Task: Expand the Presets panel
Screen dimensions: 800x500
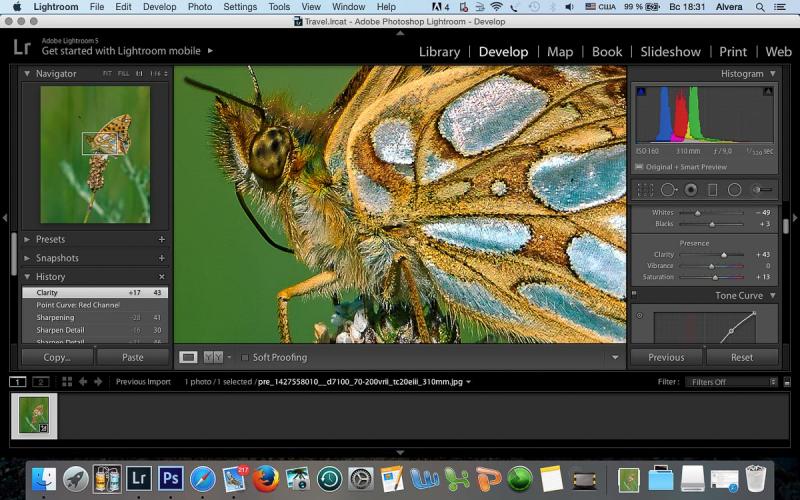Action: pos(27,239)
